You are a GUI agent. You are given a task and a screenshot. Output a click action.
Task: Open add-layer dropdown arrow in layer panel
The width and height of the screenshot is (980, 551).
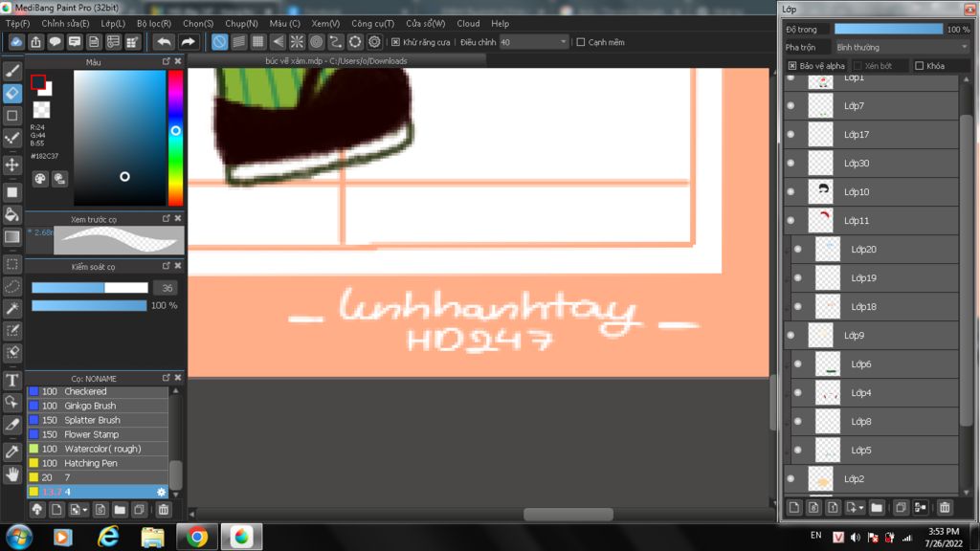(860, 508)
